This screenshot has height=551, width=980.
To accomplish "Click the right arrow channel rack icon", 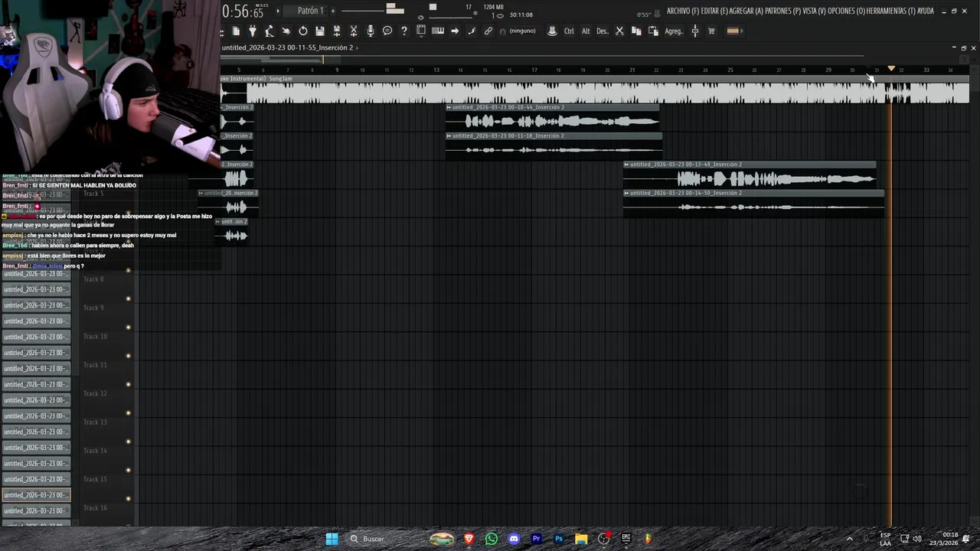I will point(455,31).
